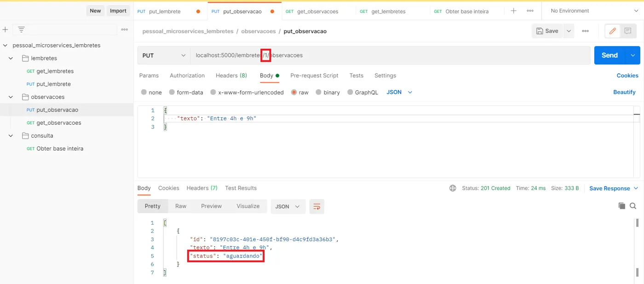Open the sidebar filter icon

(x=21, y=29)
